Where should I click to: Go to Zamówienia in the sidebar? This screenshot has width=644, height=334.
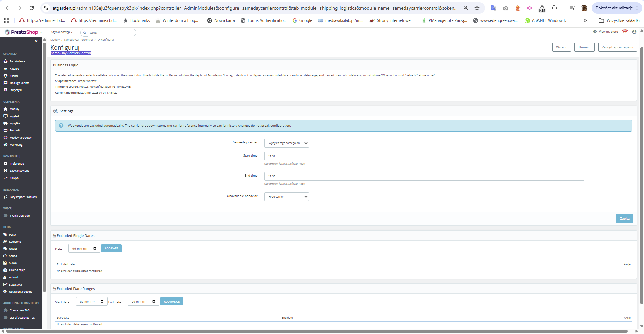pyautogui.click(x=17, y=61)
